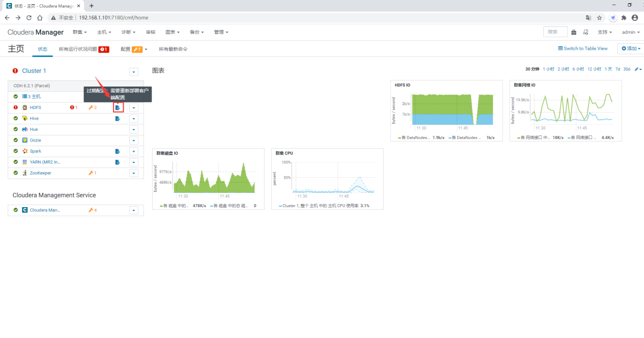Viewport: 644px width, 338px height.
Task: Click the 搜索 search input field
Action: pos(555,32)
